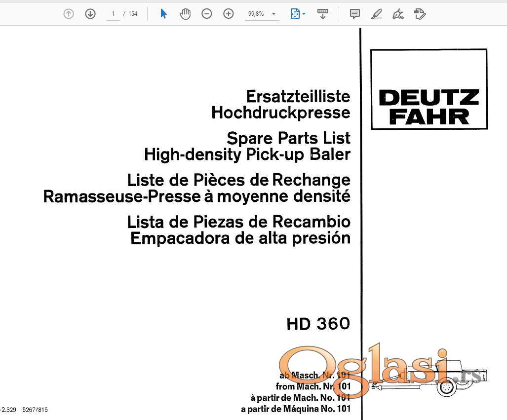
Task: Click the "Lista de Piezas de Recambio" line
Action: pyautogui.click(x=238, y=222)
